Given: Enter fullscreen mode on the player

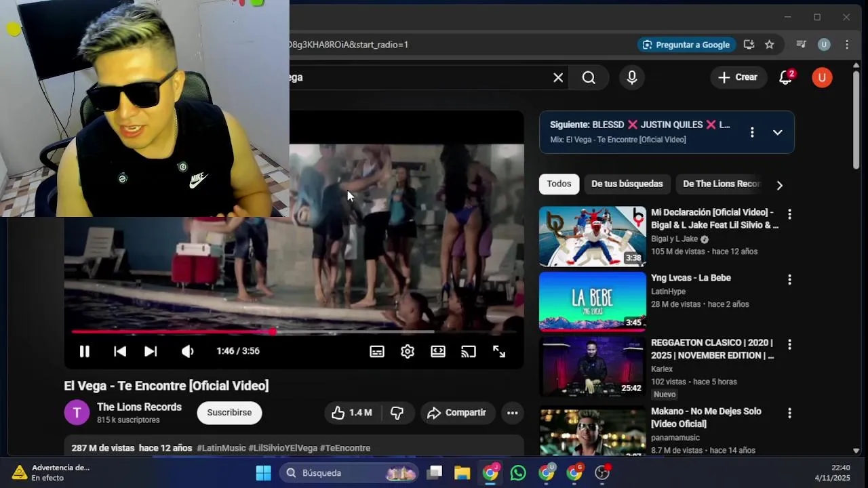Looking at the screenshot, I should coord(499,351).
